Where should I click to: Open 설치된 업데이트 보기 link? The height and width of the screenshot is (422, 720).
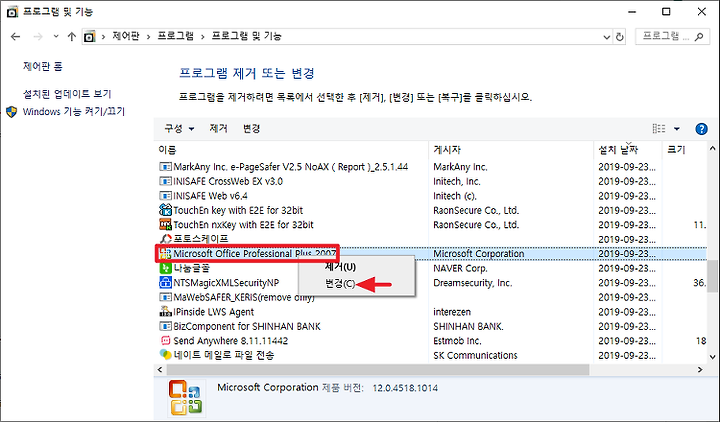[x=67, y=94]
